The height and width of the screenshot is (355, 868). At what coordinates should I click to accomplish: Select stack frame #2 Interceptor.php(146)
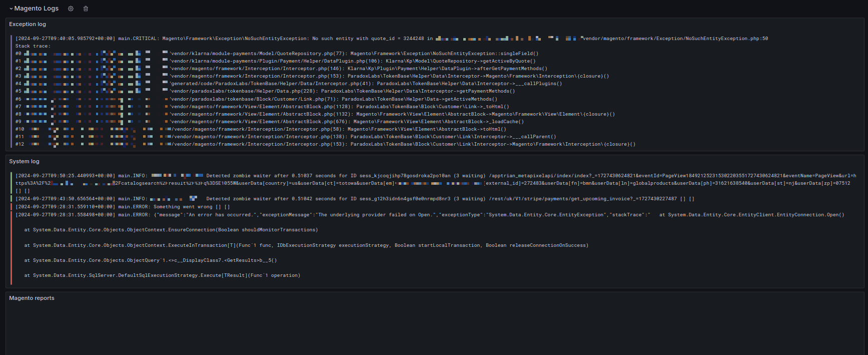pos(281,69)
